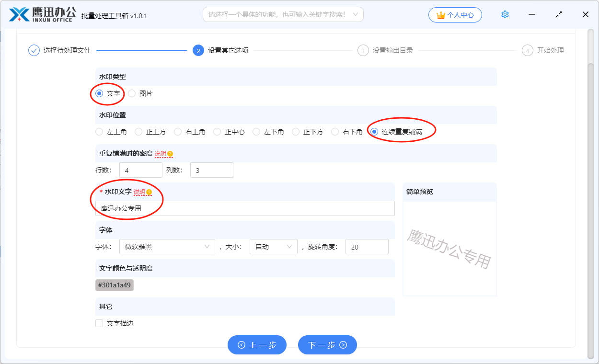
Task: Open the #301a1a49 color swatch
Action: point(114,285)
